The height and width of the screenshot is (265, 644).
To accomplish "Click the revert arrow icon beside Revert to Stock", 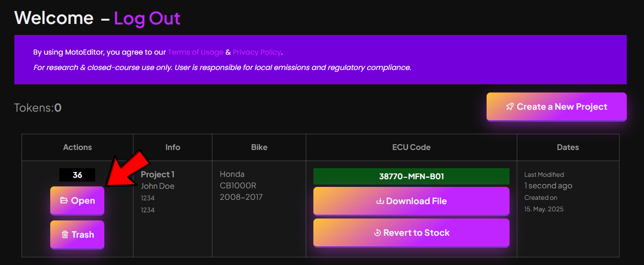I will pyautogui.click(x=378, y=233).
